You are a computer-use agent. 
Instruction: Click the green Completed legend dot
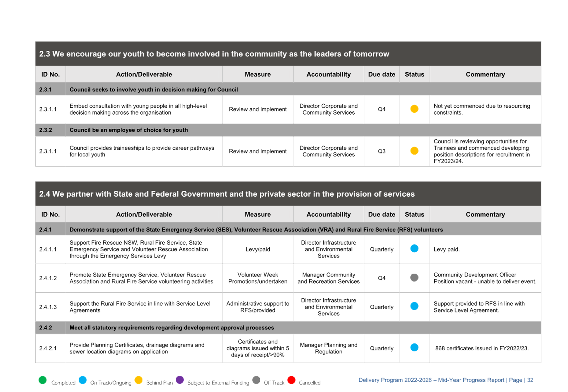[x=43, y=380]
